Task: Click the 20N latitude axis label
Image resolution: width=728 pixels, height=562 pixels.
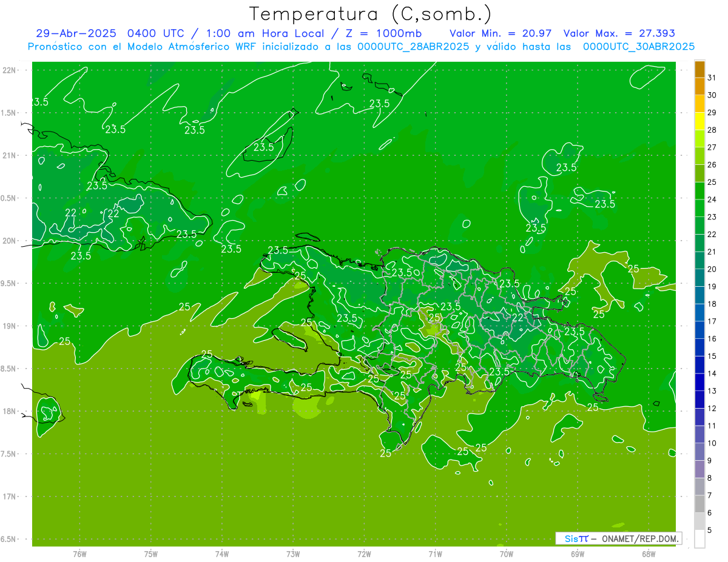Action: click(x=9, y=241)
